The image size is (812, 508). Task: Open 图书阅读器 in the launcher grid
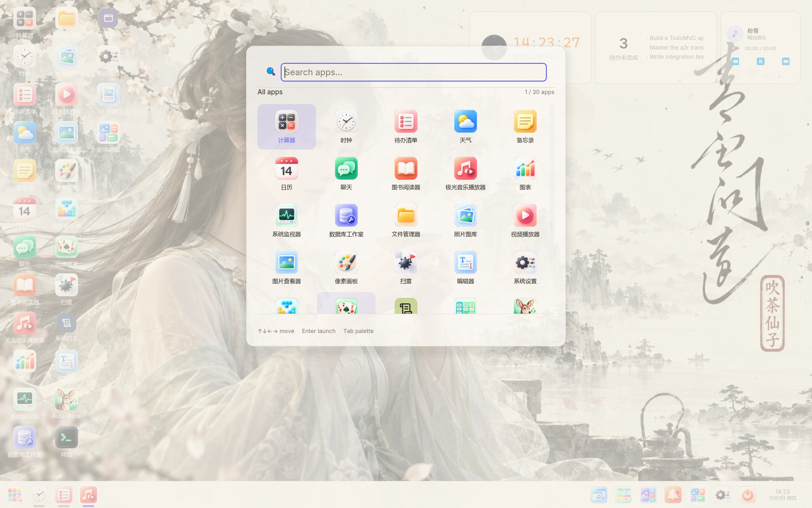click(x=406, y=174)
